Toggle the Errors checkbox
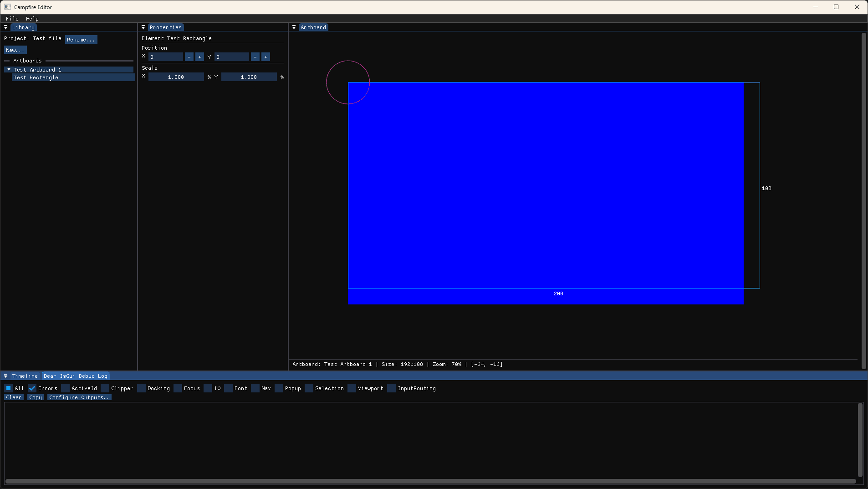The width and height of the screenshot is (868, 489). 32,388
